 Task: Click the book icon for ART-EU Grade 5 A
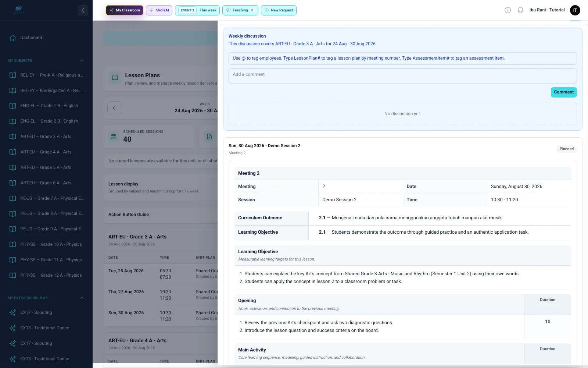tap(12, 167)
